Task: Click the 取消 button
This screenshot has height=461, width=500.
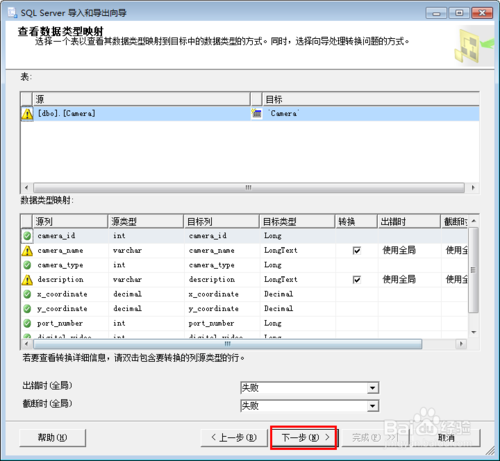Action: 446,438
